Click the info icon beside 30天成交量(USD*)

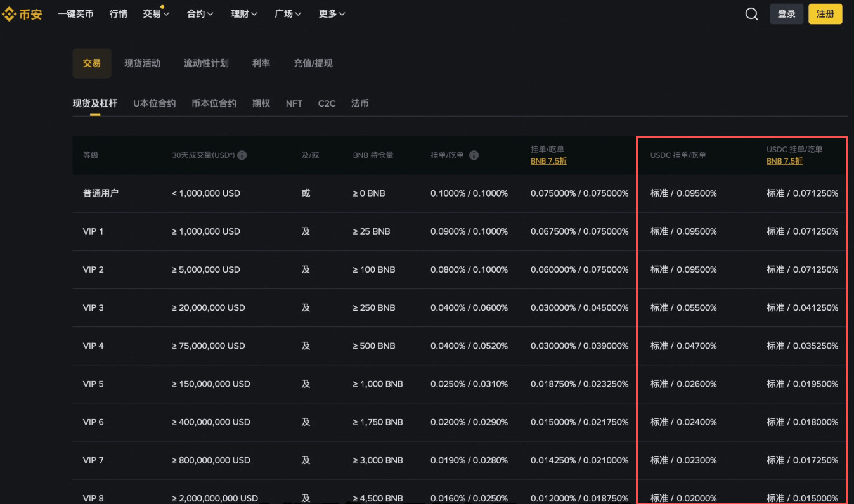[x=242, y=155]
